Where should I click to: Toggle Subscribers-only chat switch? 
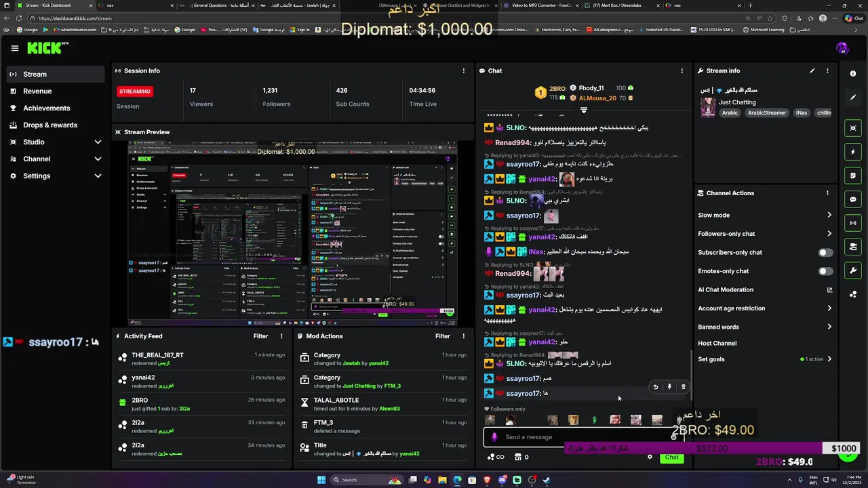(x=825, y=252)
